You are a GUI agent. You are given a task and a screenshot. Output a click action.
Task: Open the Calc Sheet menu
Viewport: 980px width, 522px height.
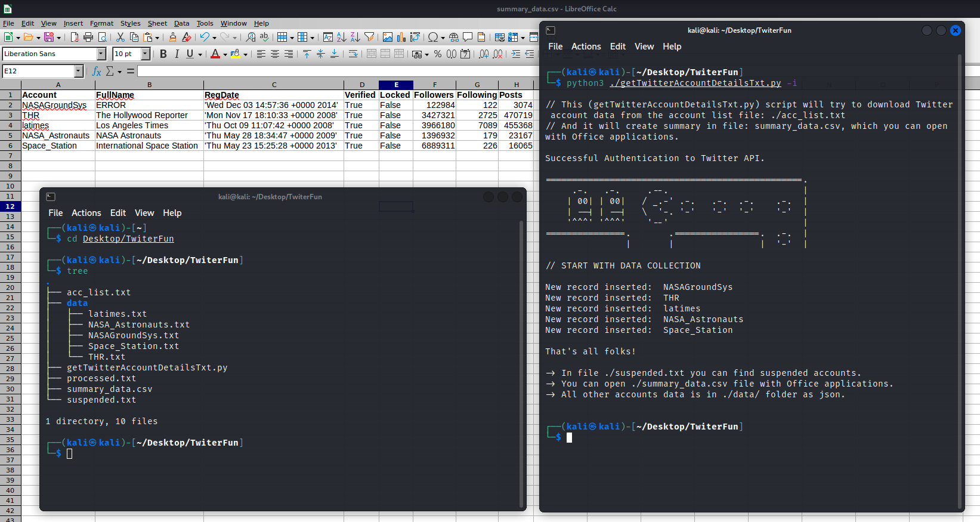(x=157, y=23)
